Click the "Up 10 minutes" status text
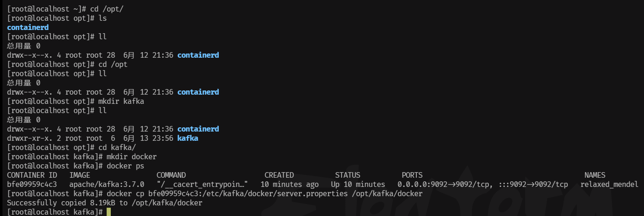The height and width of the screenshot is (216, 644). tap(358, 184)
